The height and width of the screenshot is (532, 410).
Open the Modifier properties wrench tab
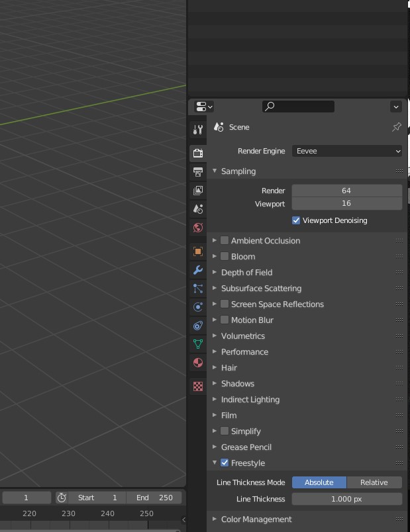coord(198,270)
